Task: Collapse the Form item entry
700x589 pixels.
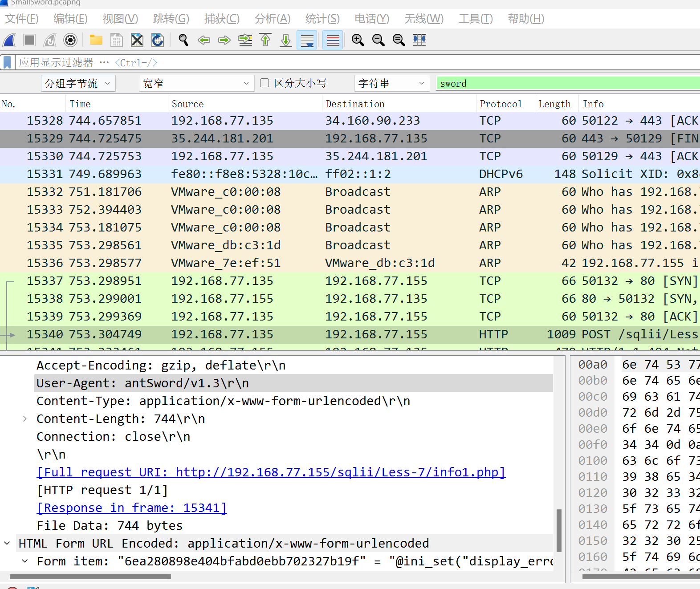Action: [x=25, y=561]
